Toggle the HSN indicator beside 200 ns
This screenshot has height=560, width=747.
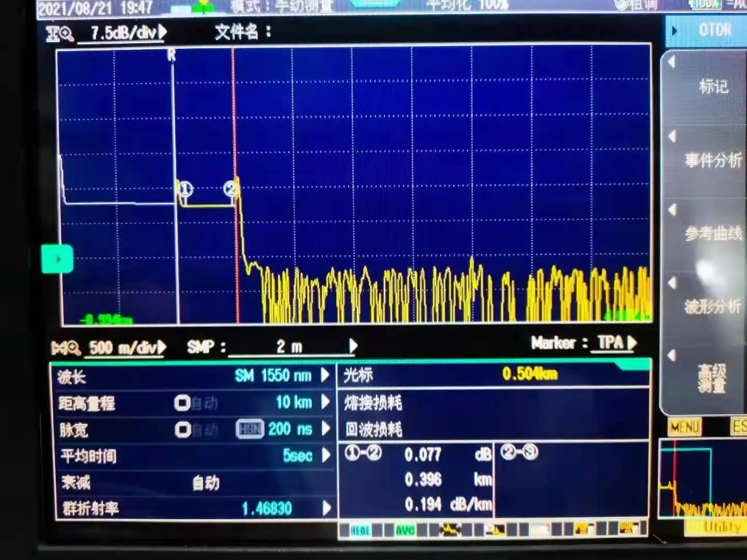pyautogui.click(x=250, y=429)
